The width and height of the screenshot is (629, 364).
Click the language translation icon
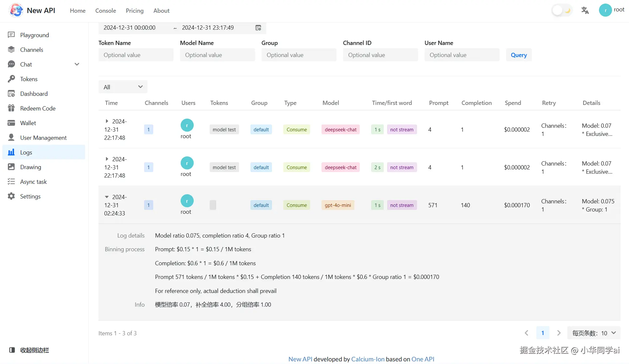(x=585, y=10)
